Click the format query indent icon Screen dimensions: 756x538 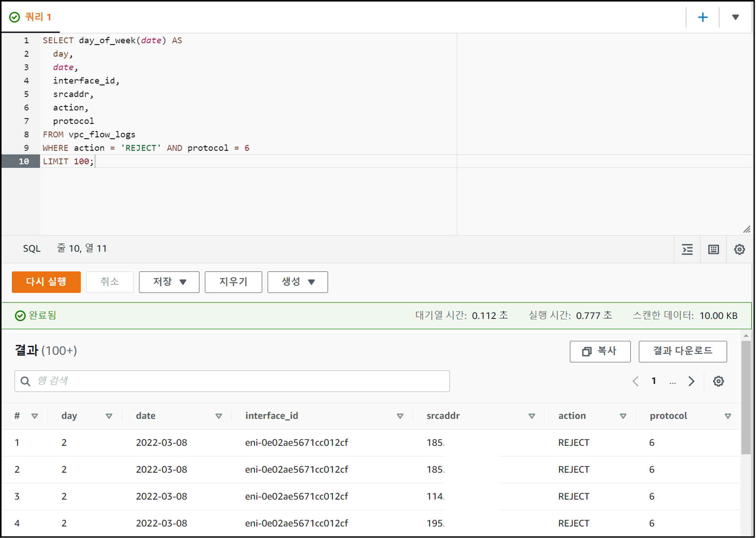coord(687,249)
